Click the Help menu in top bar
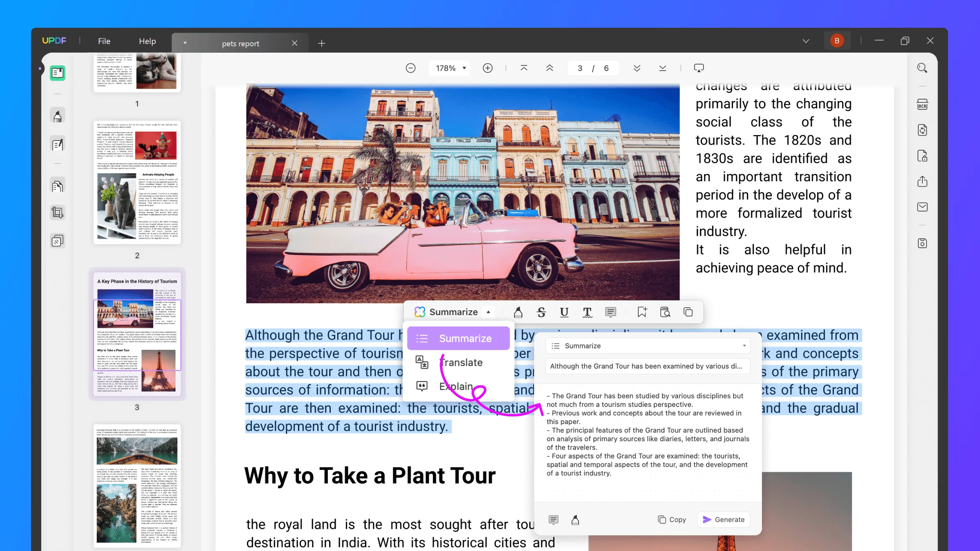The height and width of the screenshot is (551, 980). coord(147,40)
